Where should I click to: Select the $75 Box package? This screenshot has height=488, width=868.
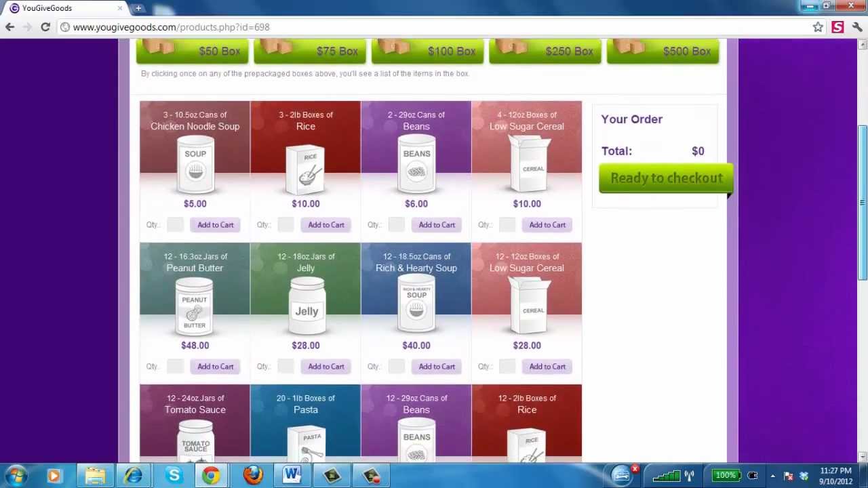click(310, 52)
